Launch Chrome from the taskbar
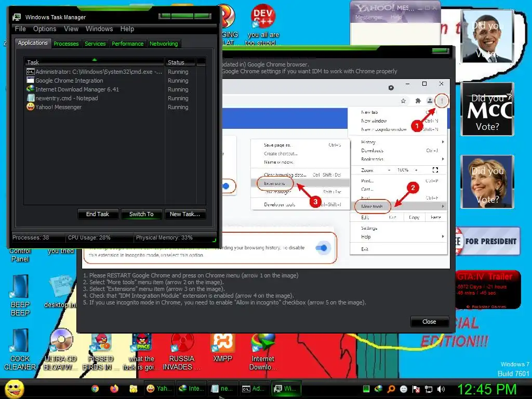This screenshot has height=399, width=532. click(95, 389)
